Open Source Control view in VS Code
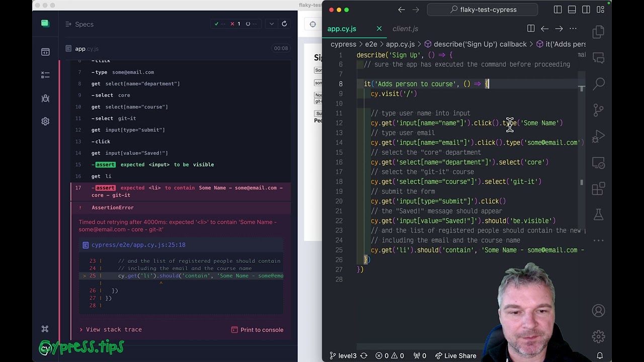 pos(598,110)
